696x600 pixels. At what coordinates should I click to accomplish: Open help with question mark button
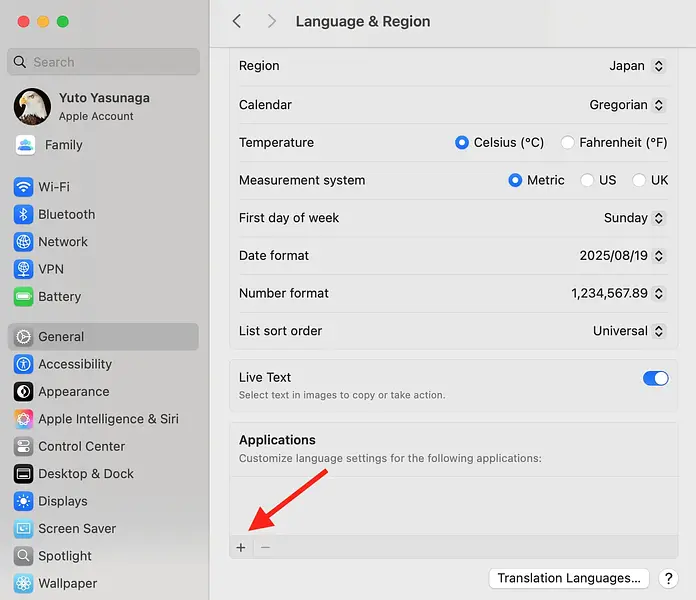(x=668, y=578)
